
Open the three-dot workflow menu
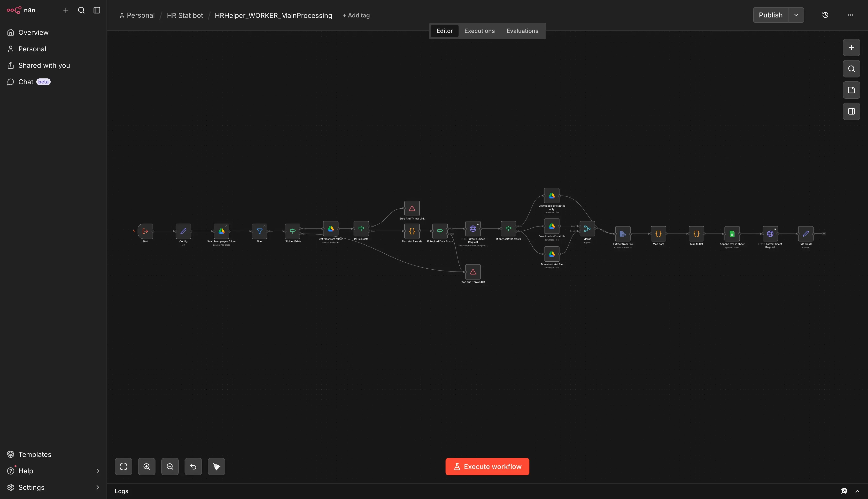(x=851, y=15)
